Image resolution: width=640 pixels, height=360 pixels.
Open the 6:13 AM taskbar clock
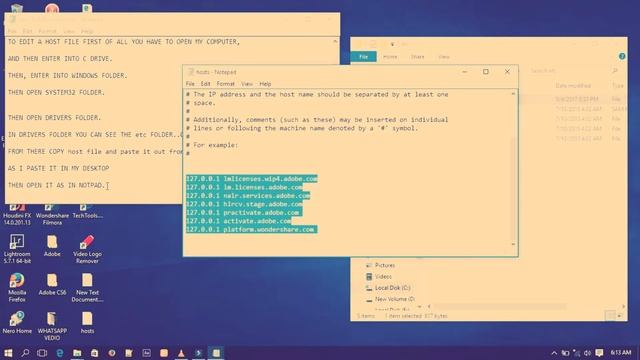point(621,352)
